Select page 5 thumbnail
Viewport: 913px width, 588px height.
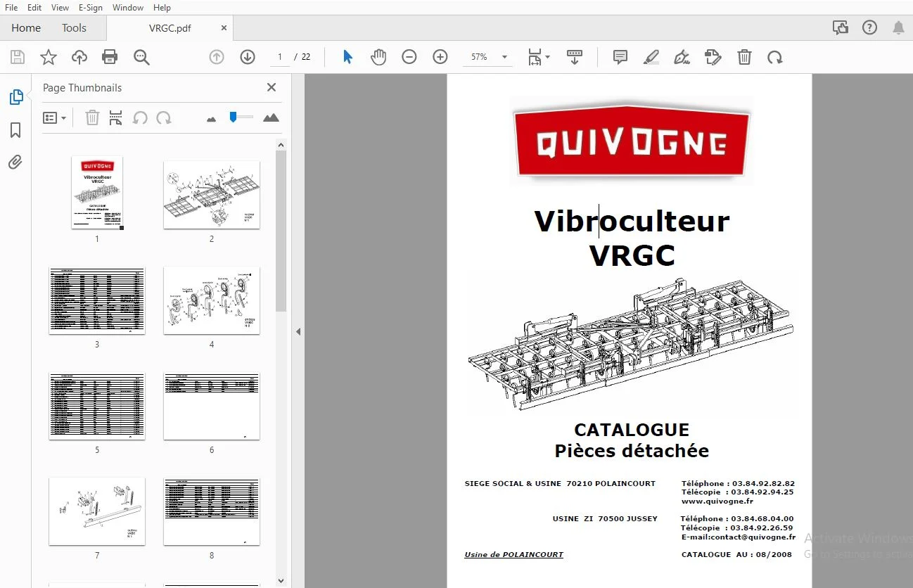point(97,406)
